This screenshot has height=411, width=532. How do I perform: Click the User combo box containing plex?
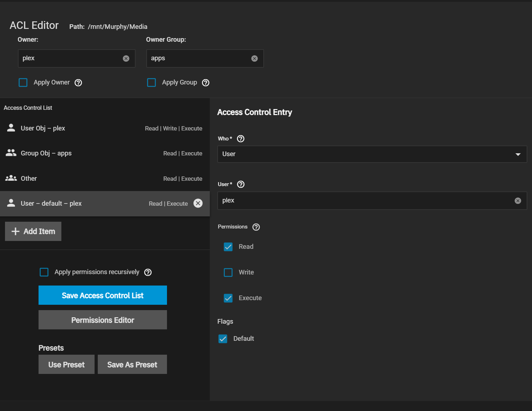(372, 201)
